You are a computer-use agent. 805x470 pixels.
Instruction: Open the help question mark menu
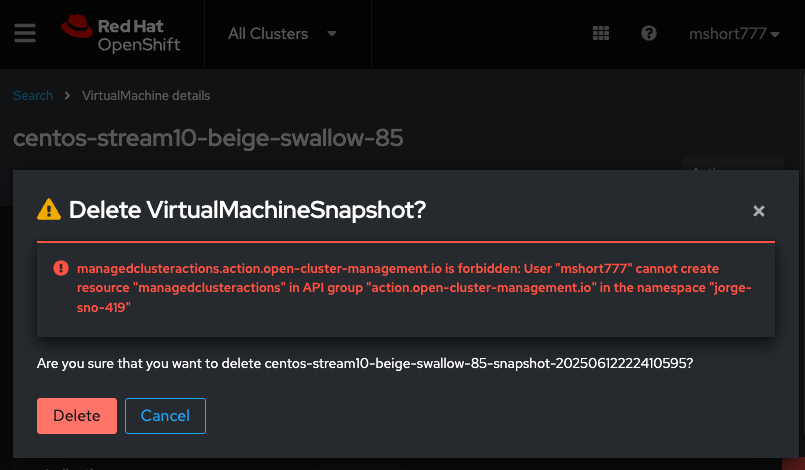(649, 33)
